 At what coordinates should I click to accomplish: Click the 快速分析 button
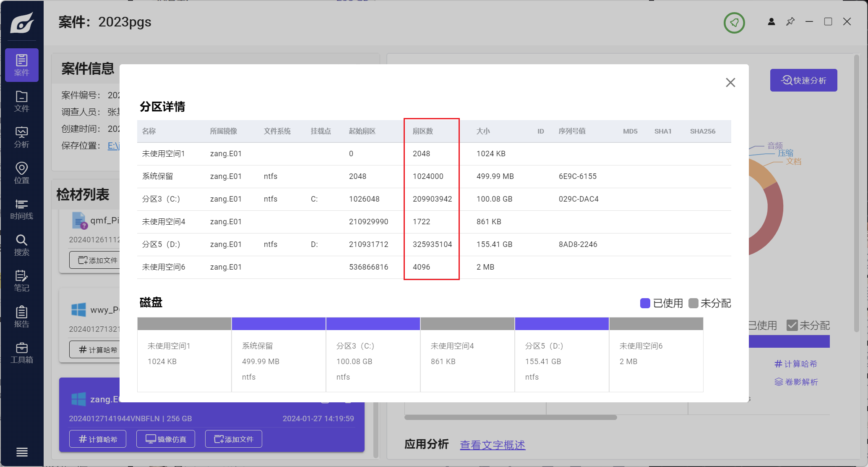tap(803, 80)
